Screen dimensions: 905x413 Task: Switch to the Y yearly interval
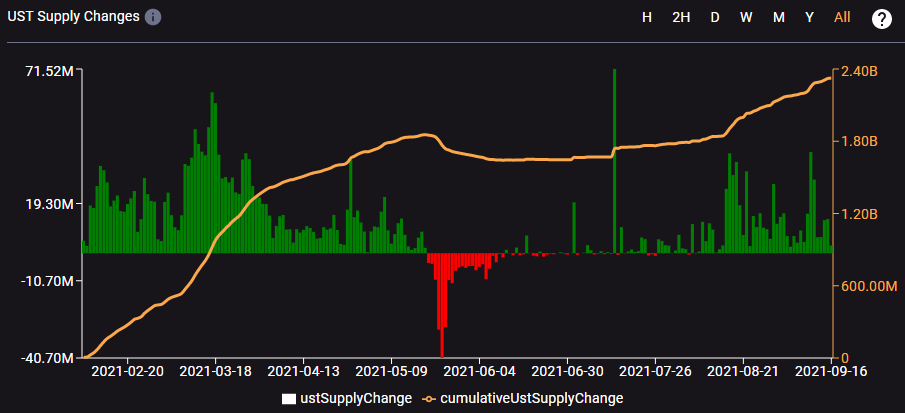coord(809,18)
